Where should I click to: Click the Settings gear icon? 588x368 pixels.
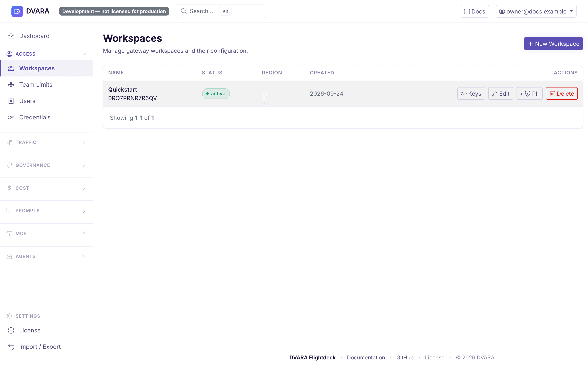(x=9, y=316)
